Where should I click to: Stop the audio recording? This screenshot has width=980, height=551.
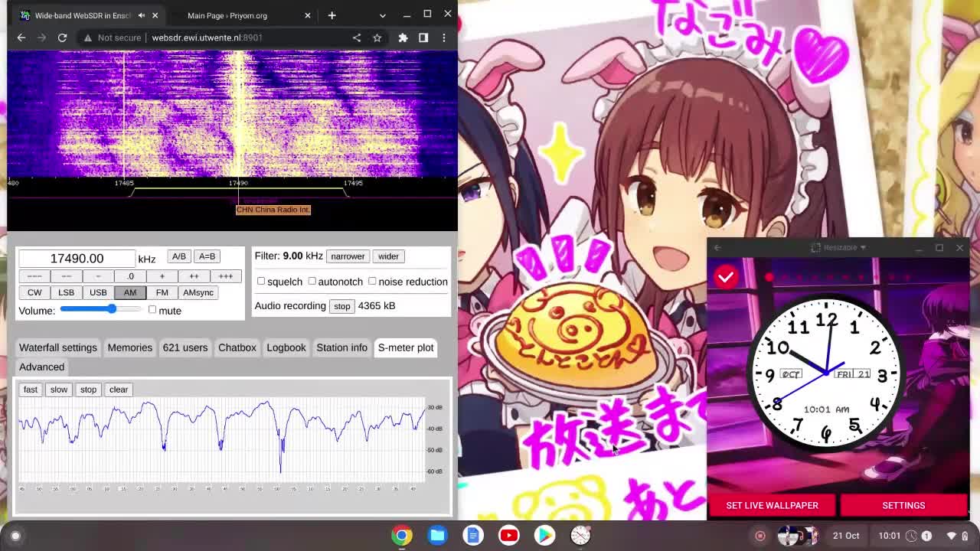(341, 306)
